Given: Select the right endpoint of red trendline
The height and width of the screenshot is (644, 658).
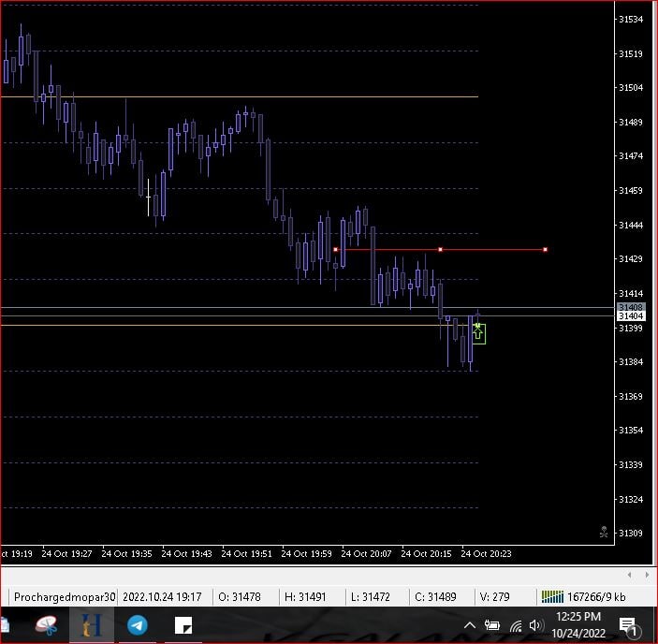Looking at the screenshot, I should point(545,249).
